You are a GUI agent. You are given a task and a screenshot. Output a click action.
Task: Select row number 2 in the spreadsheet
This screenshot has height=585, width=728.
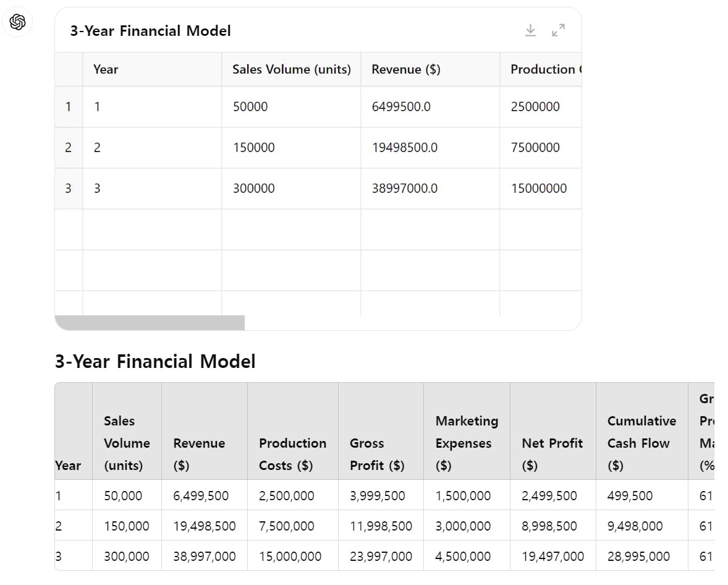[68, 147]
